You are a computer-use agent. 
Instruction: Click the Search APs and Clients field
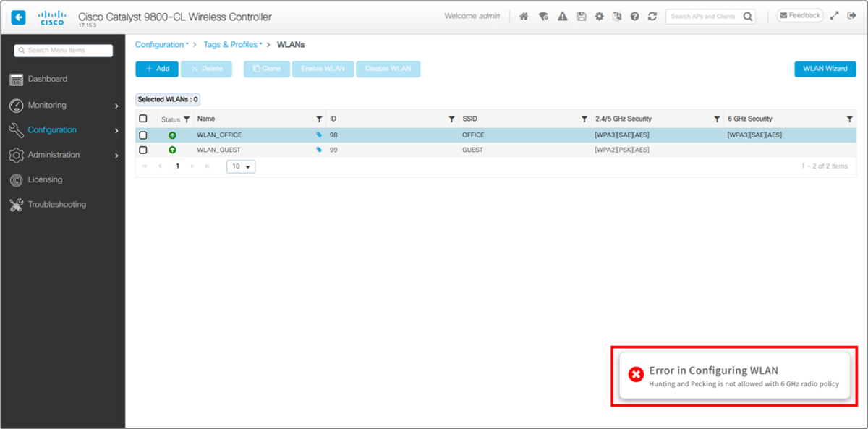point(711,16)
